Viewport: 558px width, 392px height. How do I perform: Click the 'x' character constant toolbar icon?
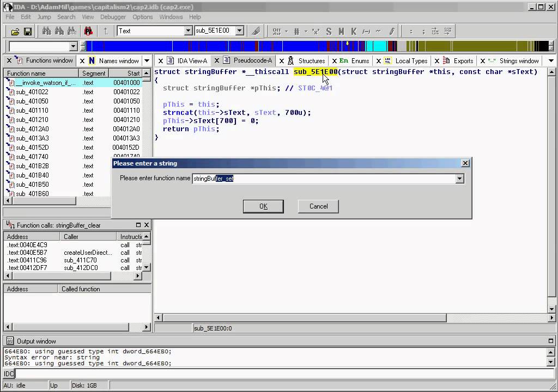pos(316,31)
